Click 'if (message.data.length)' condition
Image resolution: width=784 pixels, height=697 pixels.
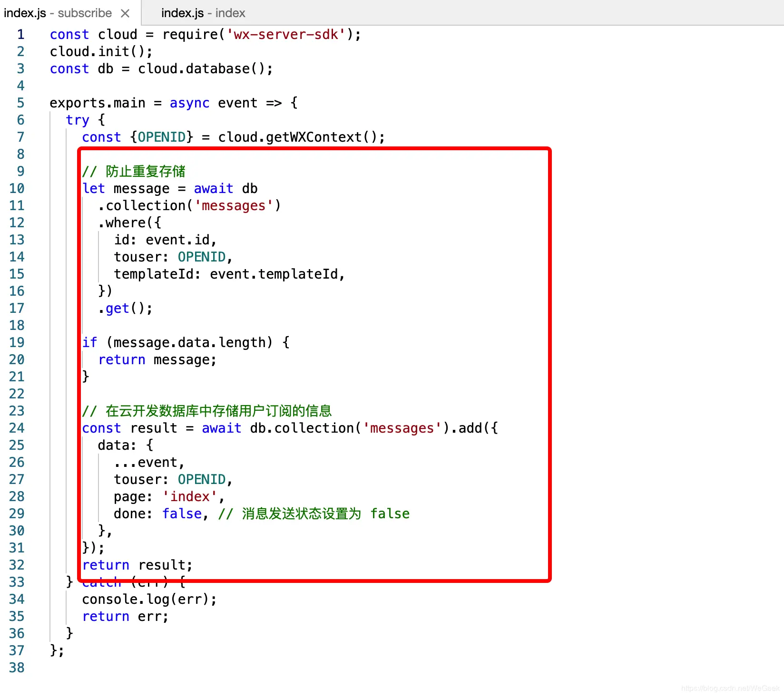(x=177, y=343)
